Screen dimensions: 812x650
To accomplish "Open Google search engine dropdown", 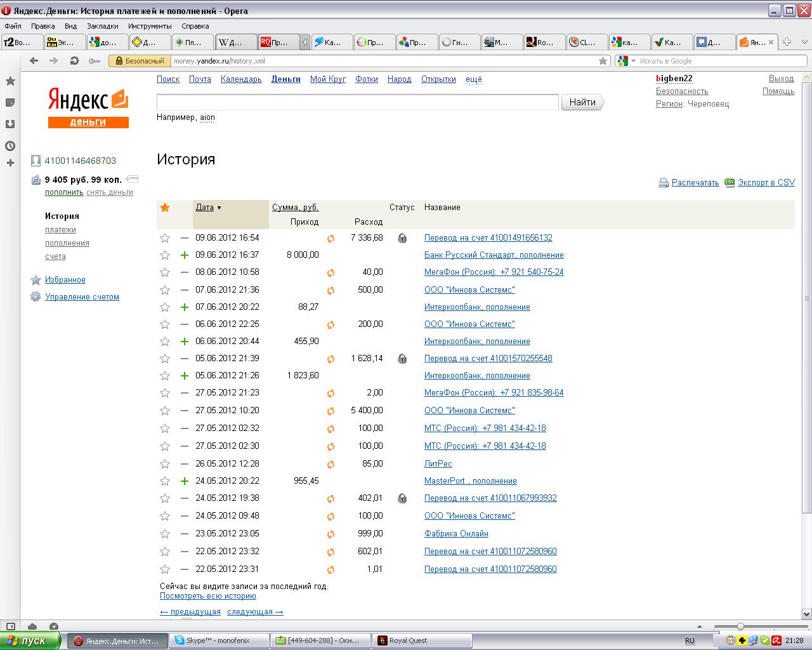I will (627, 61).
